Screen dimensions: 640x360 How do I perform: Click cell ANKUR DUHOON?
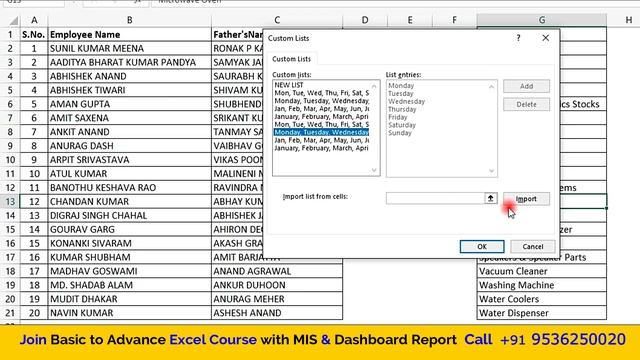click(x=277, y=285)
